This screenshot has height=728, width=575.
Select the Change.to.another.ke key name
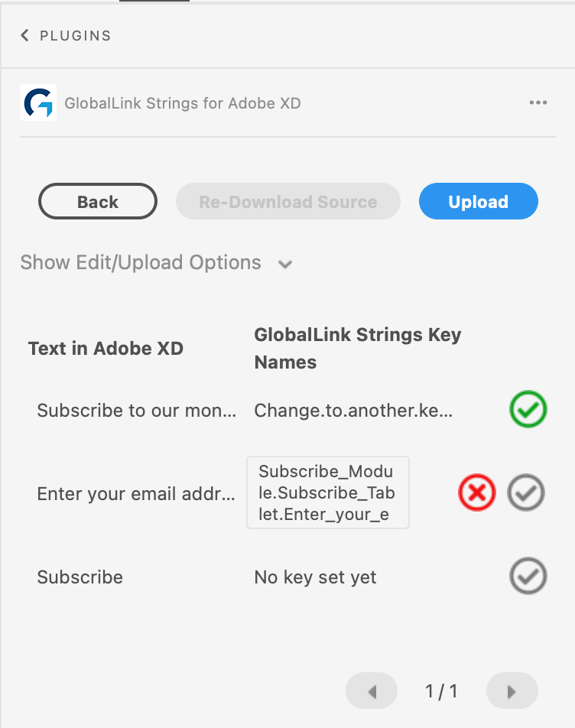(353, 411)
